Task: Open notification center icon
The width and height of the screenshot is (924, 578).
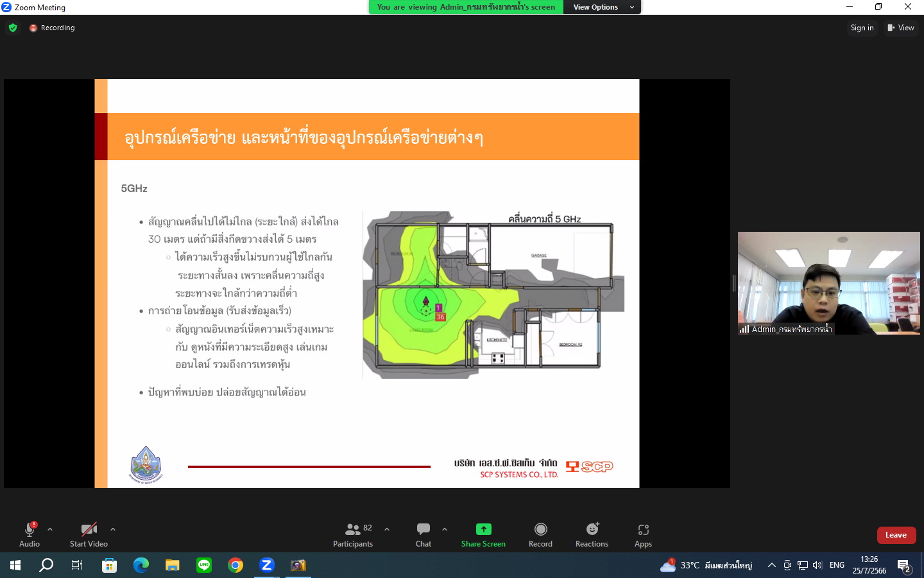Action: (x=905, y=566)
